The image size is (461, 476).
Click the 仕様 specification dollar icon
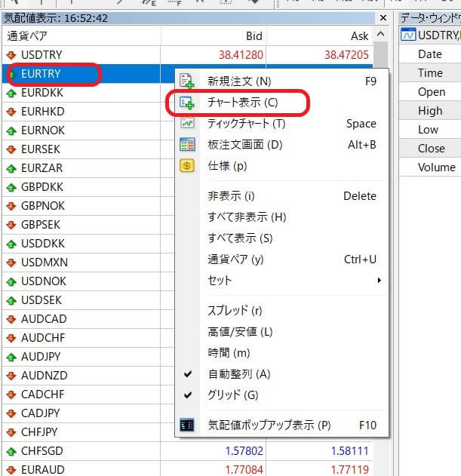[187, 166]
